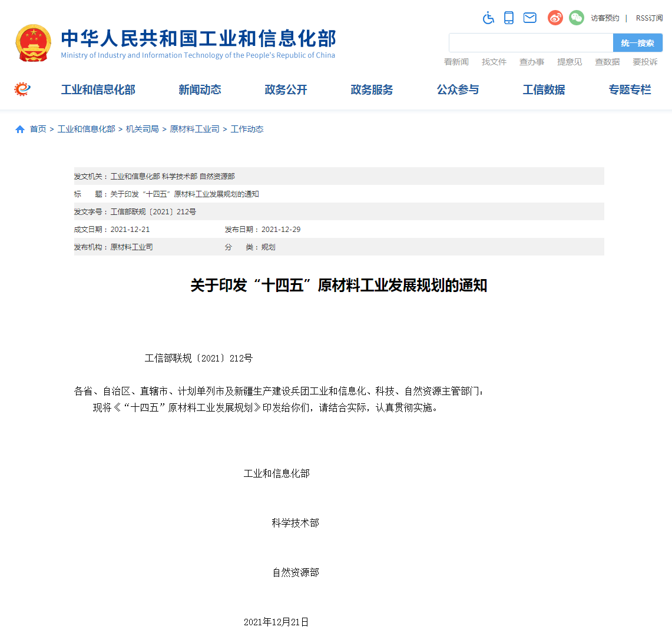The width and height of the screenshot is (672, 640).
Task: Open the Weibo social icon
Action: tap(555, 18)
